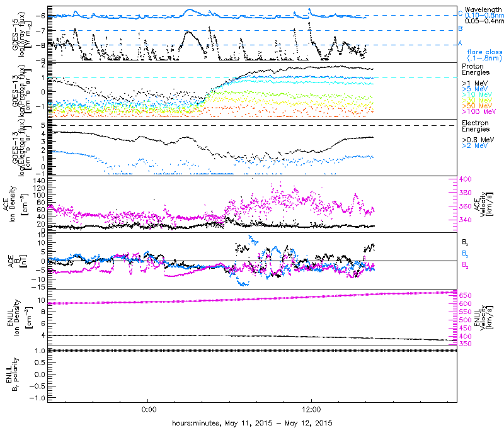Image resolution: width=504 pixels, height=428 pixels.
Task: Click the '0:00' time axis label
Action: click(149, 410)
